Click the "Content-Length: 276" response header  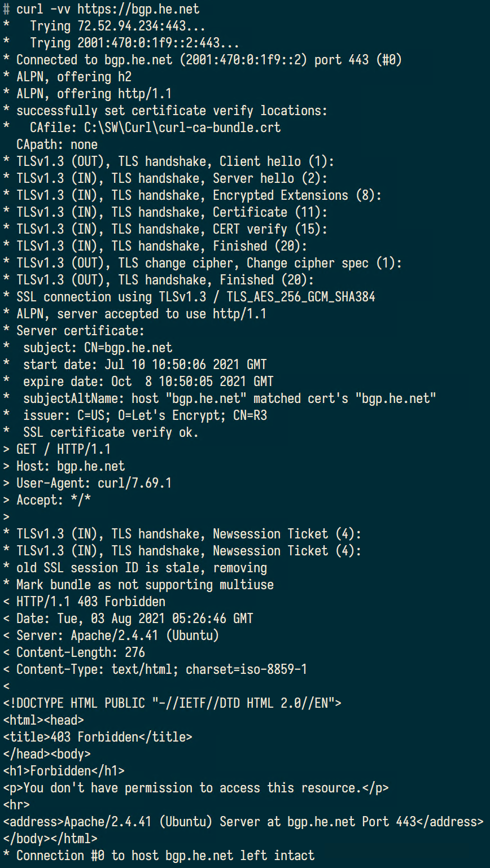point(81,652)
